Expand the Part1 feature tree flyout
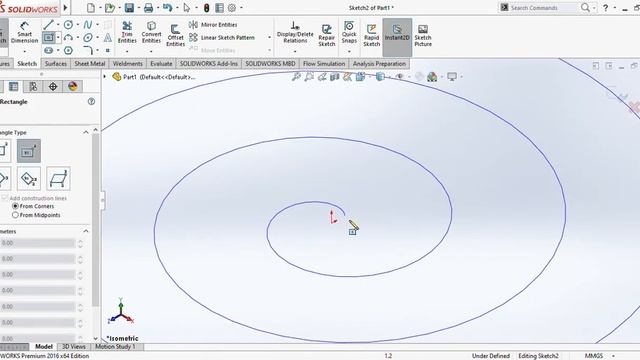Image resolution: width=640 pixels, height=360 pixels. pyautogui.click(x=105, y=77)
